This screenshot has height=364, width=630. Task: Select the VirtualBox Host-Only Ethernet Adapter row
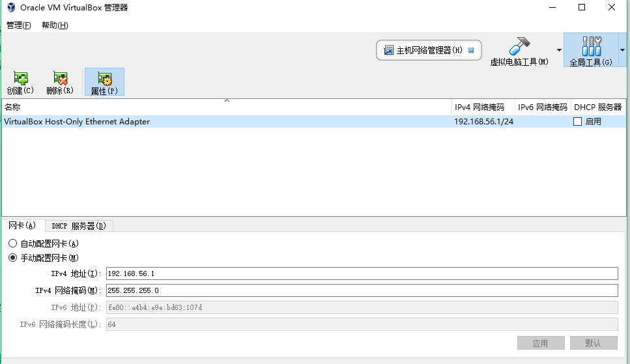pyautogui.click(x=314, y=122)
